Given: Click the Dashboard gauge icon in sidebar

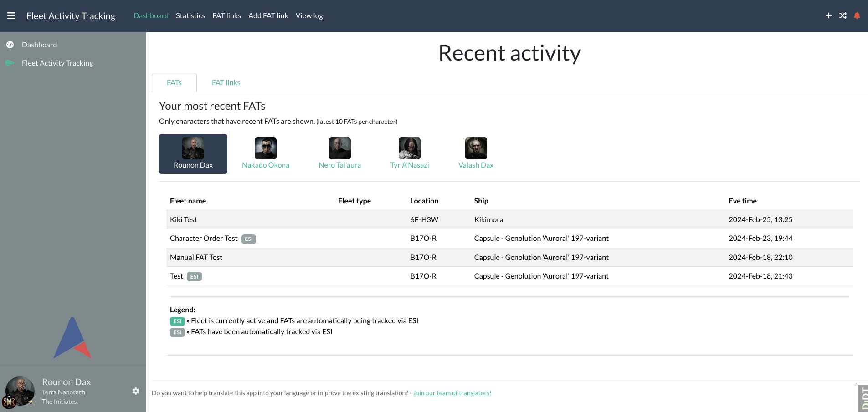Looking at the screenshot, I should pos(10,45).
